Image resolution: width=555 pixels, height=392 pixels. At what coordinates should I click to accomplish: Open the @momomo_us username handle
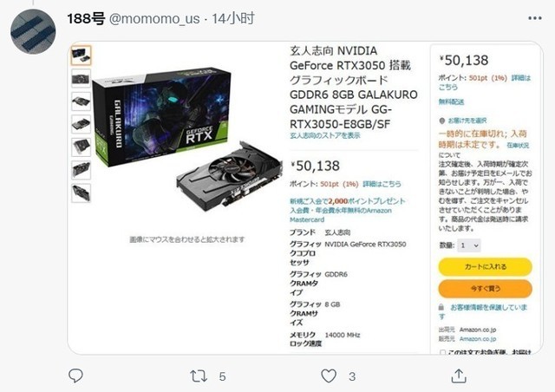(154, 18)
